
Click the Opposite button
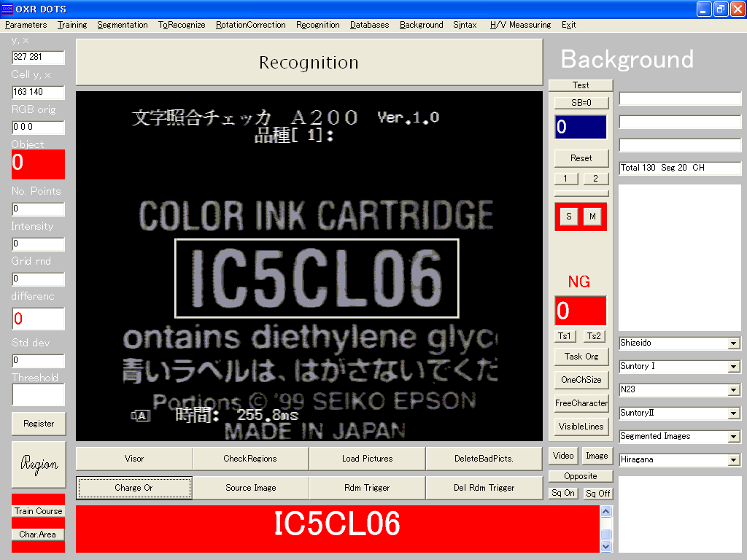pyautogui.click(x=581, y=476)
